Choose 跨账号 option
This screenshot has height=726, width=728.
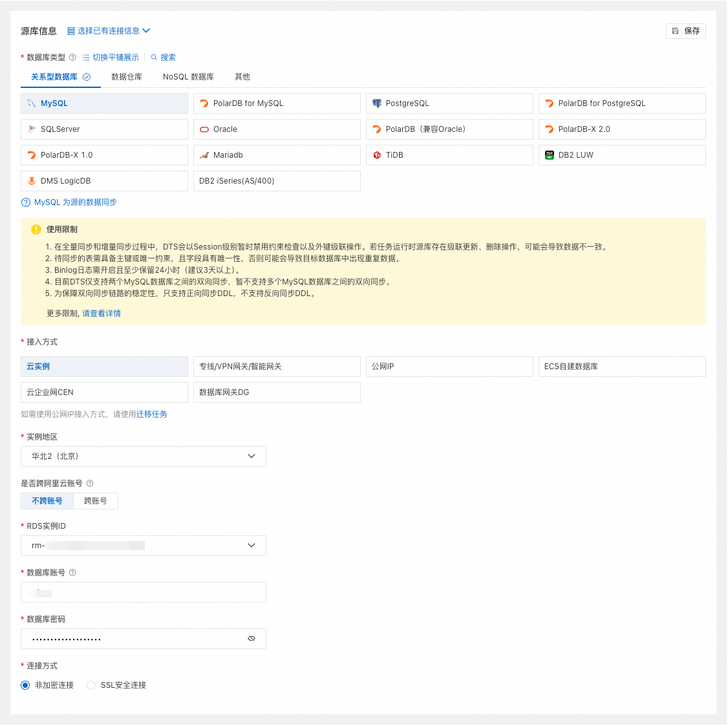(96, 501)
